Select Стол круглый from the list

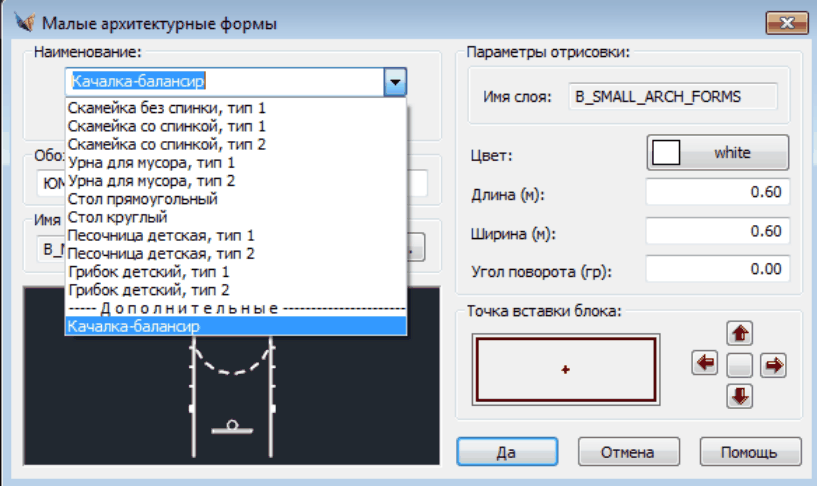pos(117,217)
